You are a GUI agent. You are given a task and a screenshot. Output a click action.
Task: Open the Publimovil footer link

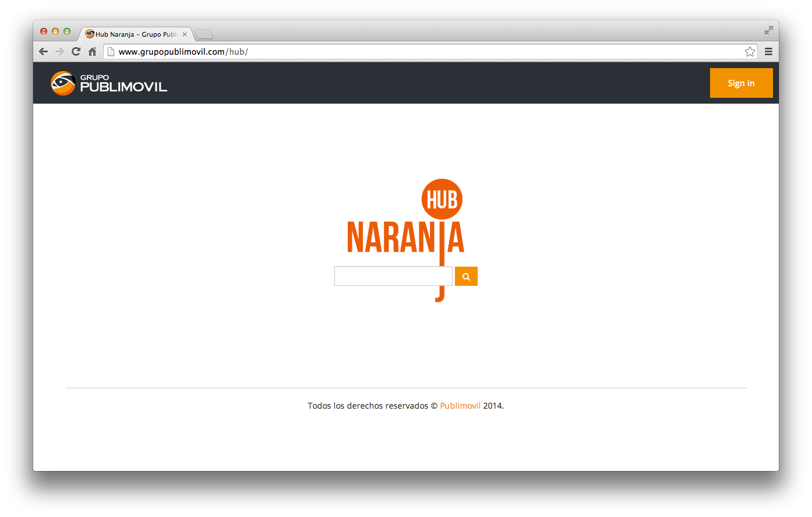point(460,406)
